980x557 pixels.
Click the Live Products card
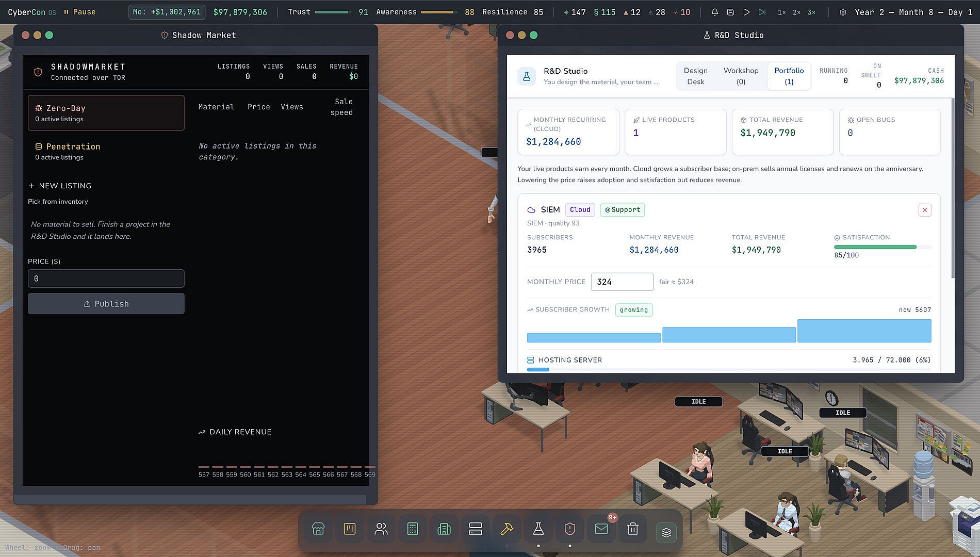[x=675, y=132]
